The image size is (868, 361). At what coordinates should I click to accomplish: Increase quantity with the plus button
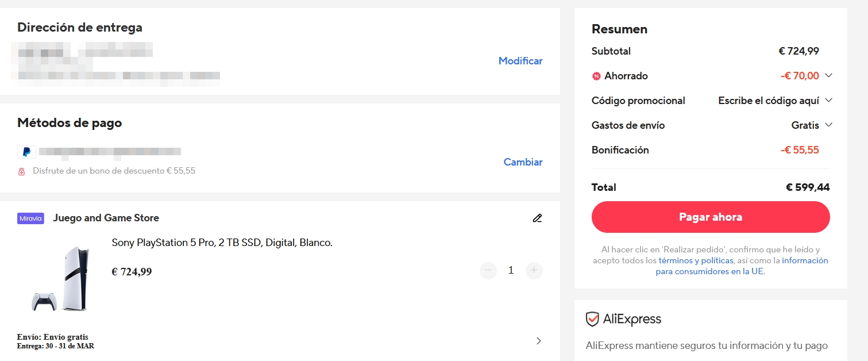tap(534, 270)
